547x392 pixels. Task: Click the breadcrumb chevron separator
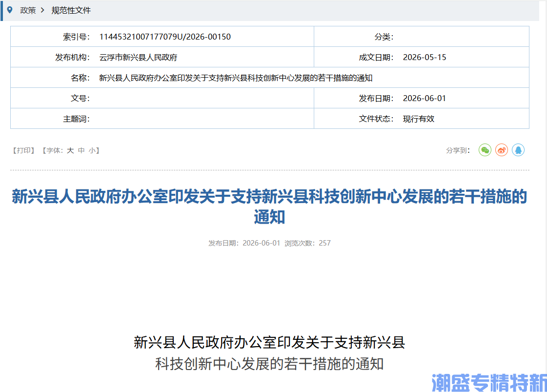[42, 10]
